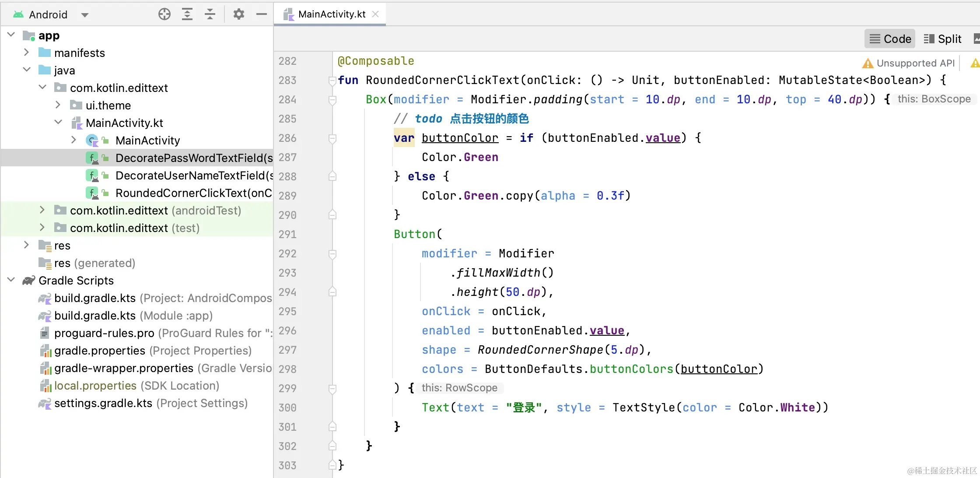Viewport: 980px width, 478px height.
Task: Switch editor to Split view mode
Action: tap(942, 39)
